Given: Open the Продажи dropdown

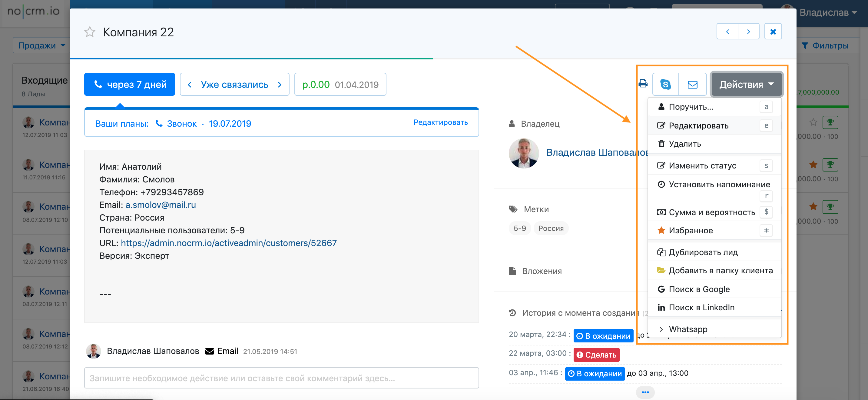Looking at the screenshot, I should [x=41, y=45].
